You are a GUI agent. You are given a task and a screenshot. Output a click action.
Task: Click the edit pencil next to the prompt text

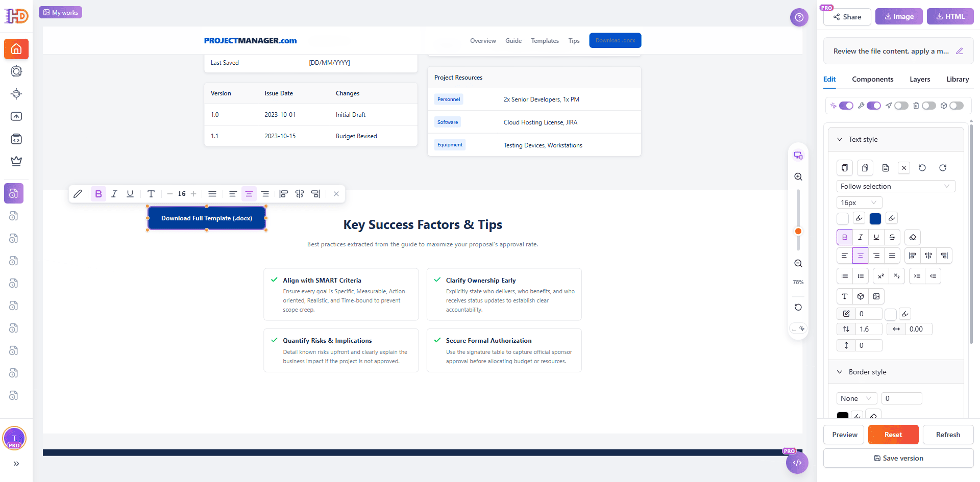pyautogui.click(x=960, y=51)
